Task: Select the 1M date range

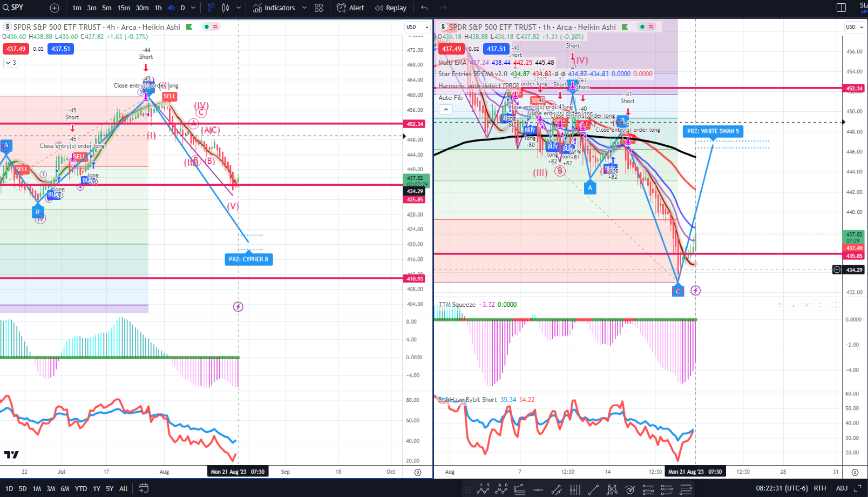Action: tap(37, 489)
